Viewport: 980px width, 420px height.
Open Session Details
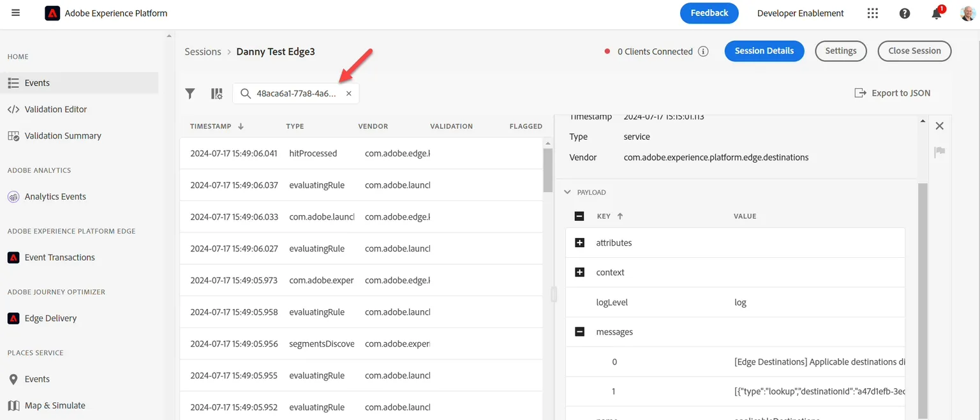tap(764, 51)
